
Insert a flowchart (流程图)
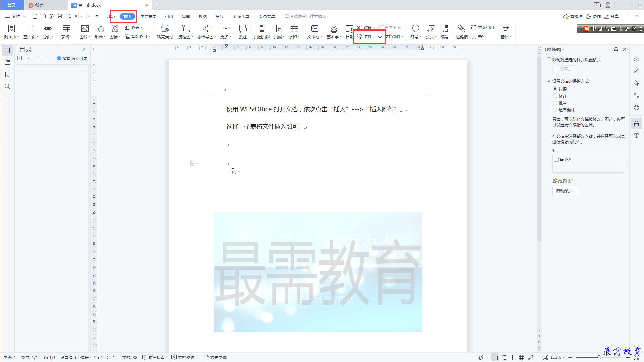click(x=185, y=32)
